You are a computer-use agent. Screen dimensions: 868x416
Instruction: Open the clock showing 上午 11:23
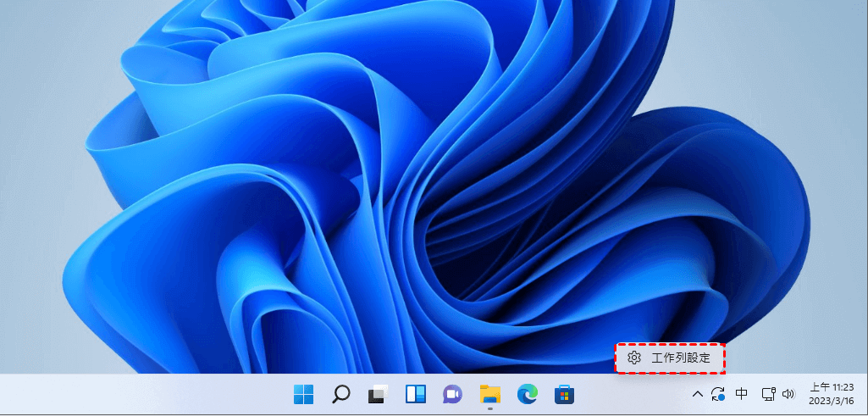pos(832,387)
